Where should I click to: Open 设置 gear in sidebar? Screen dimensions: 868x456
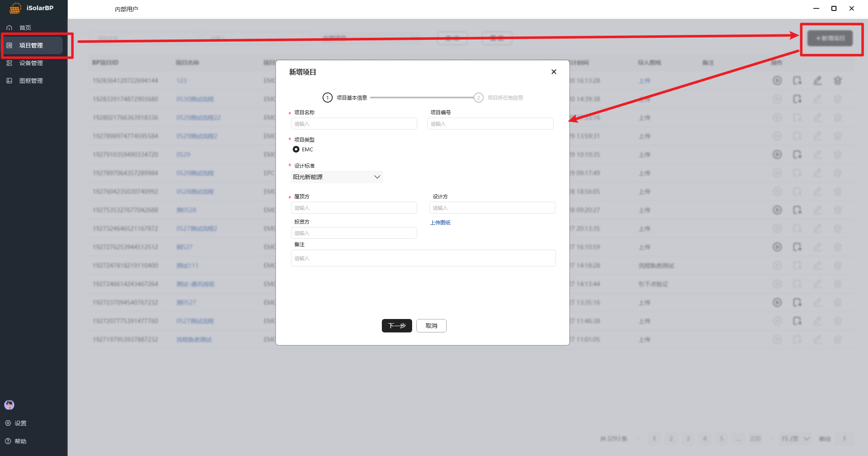8,423
